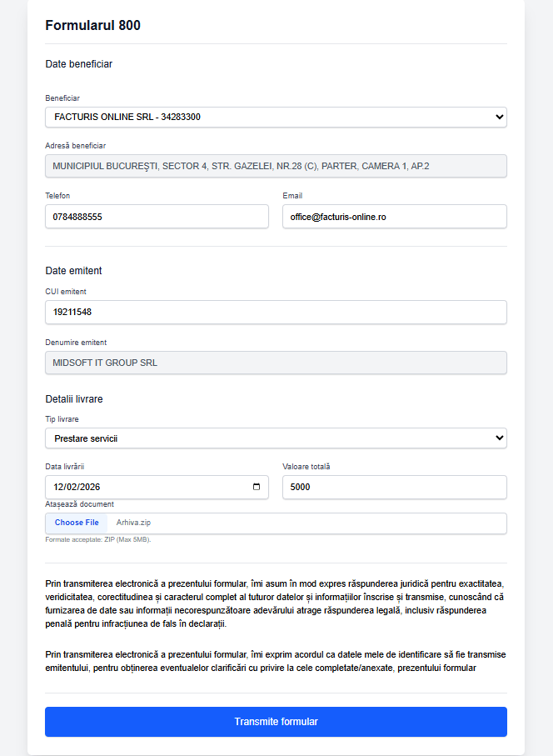Click the Telefon input field

pos(157,217)
